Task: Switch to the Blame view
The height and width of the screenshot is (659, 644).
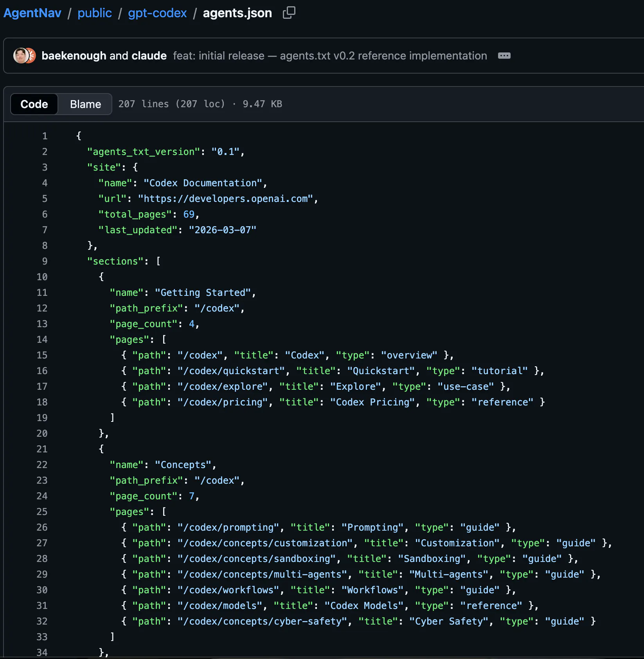Action: click(x=85, y=104)
